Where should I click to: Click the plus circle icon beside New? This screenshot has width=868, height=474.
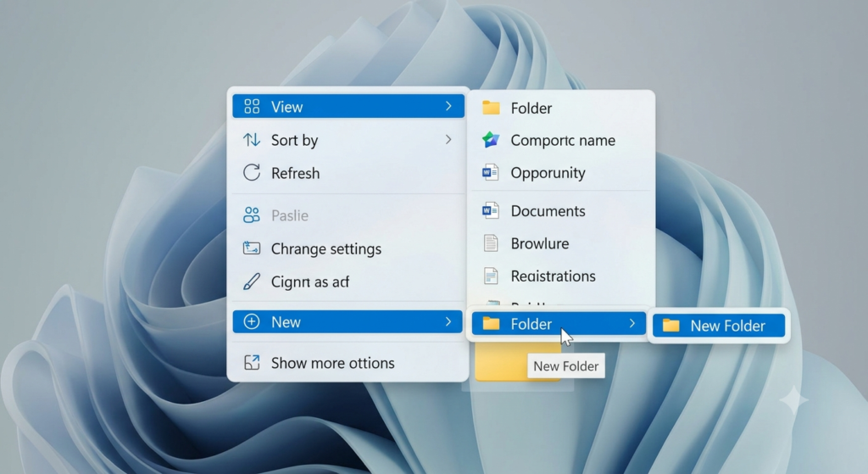pyautogui.click(x=252, y=321)
